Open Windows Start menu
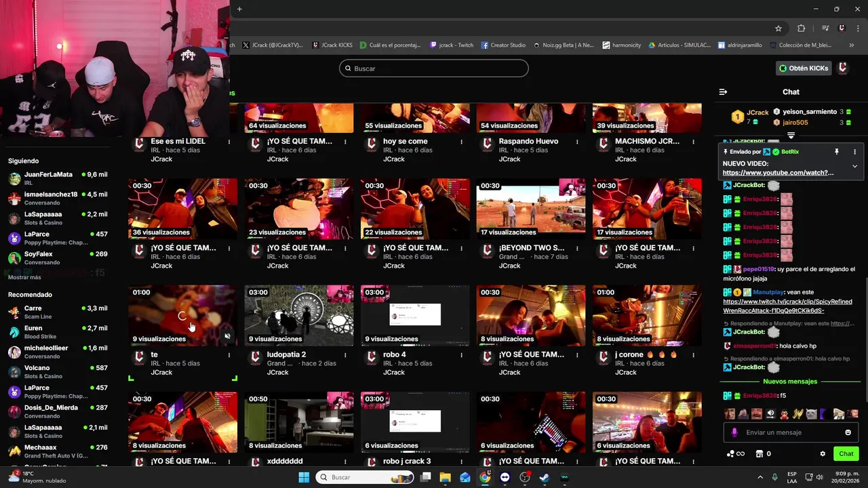Viewport: 868px width, 488px height. pos(304,477)
